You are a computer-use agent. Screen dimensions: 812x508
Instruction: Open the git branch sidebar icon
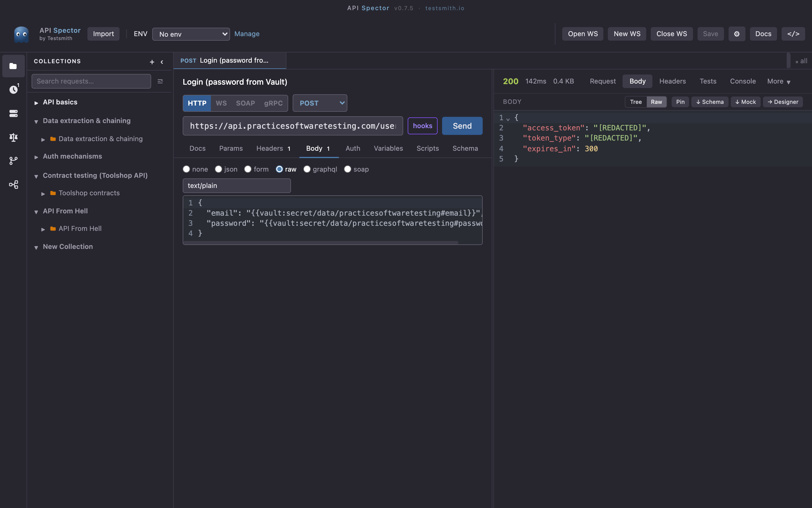[13, 161]
